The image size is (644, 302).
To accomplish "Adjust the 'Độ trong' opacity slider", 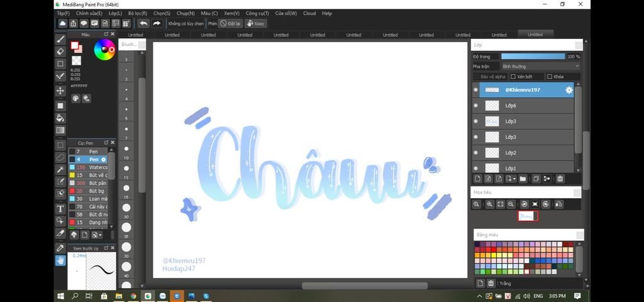I will click(x=533, y=56).
